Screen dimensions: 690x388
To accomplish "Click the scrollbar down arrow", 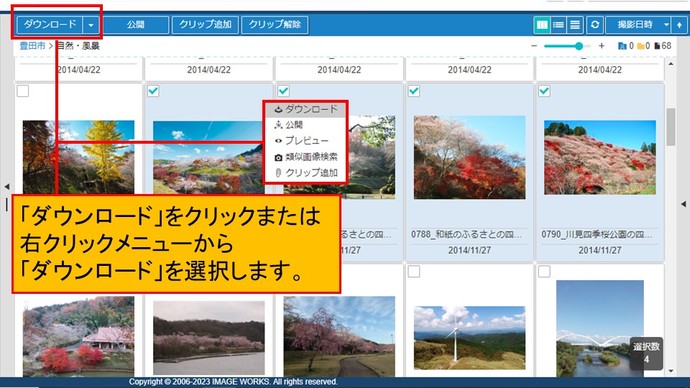I will click(671, 371).
